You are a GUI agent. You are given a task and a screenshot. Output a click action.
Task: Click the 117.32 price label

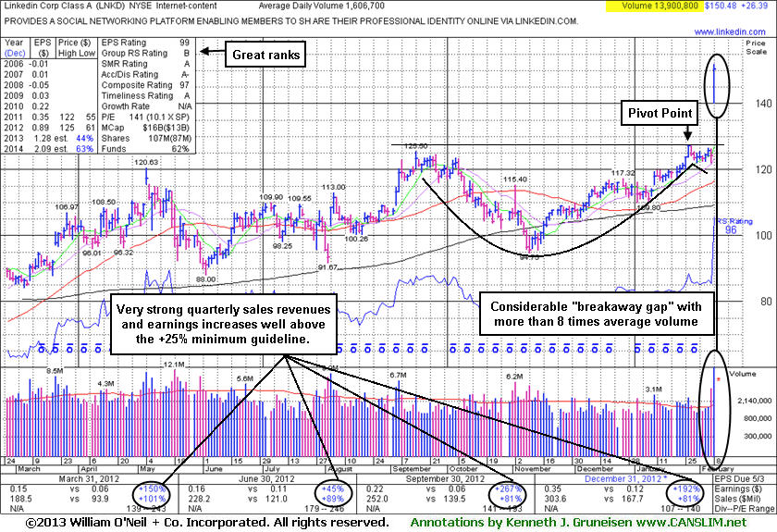(x=623, y=173)
